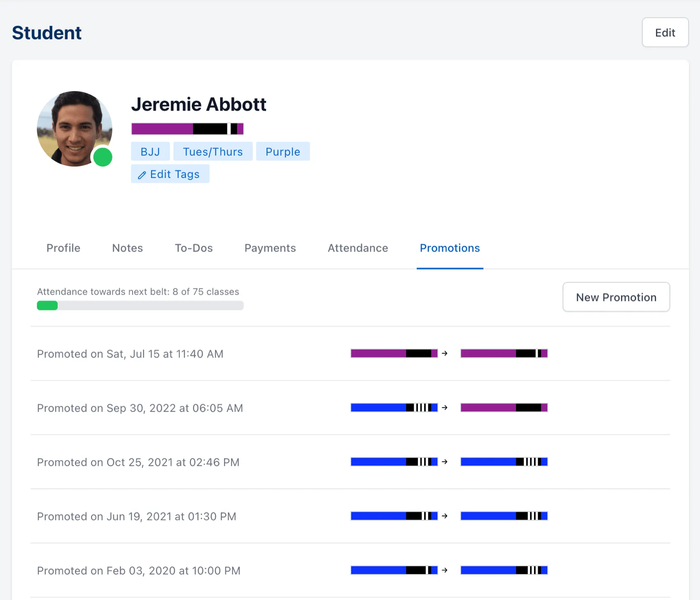The width and height of the screenshot is (700, 600).
Task: Toggle the Purple tag
Action: coord(283,151)
